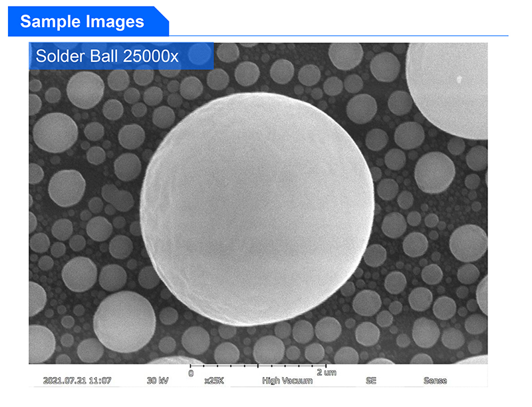Viewport: 532px width, 407px height.
Task: Open the solder ball SEM micrograph
Action: click(x=258, y=203)
